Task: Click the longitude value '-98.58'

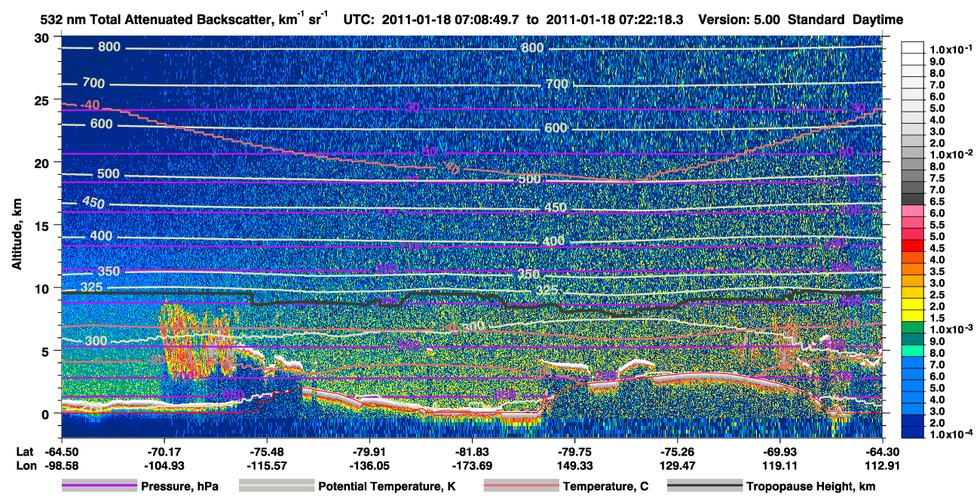Action: (61, 466)
